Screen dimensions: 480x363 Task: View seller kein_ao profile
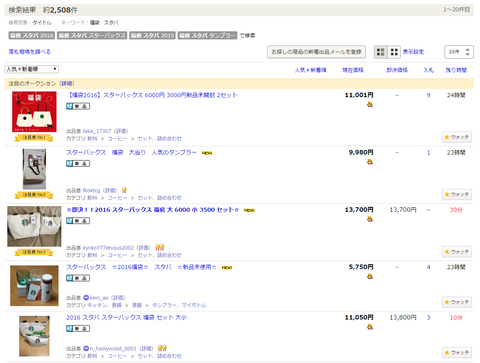[99, 298]
